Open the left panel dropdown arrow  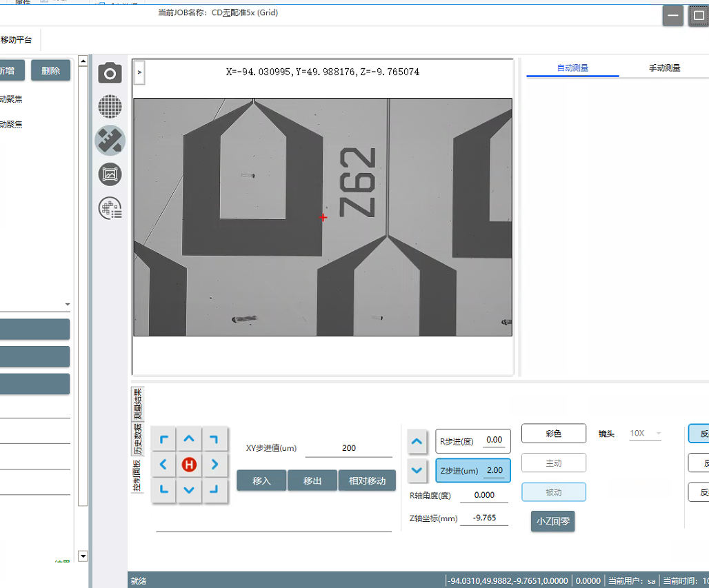coord(67,304)
